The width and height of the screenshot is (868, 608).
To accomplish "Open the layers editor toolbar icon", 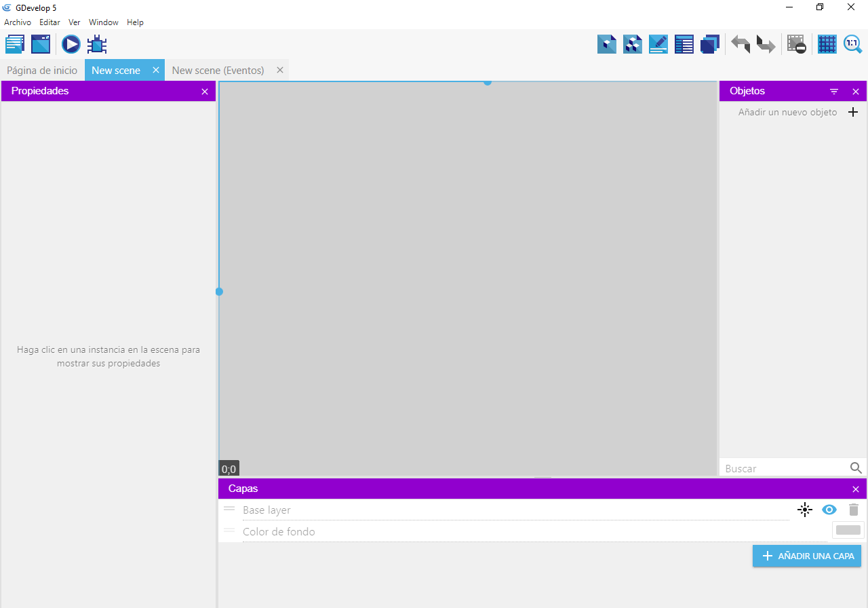I will [x=709, y=45].
